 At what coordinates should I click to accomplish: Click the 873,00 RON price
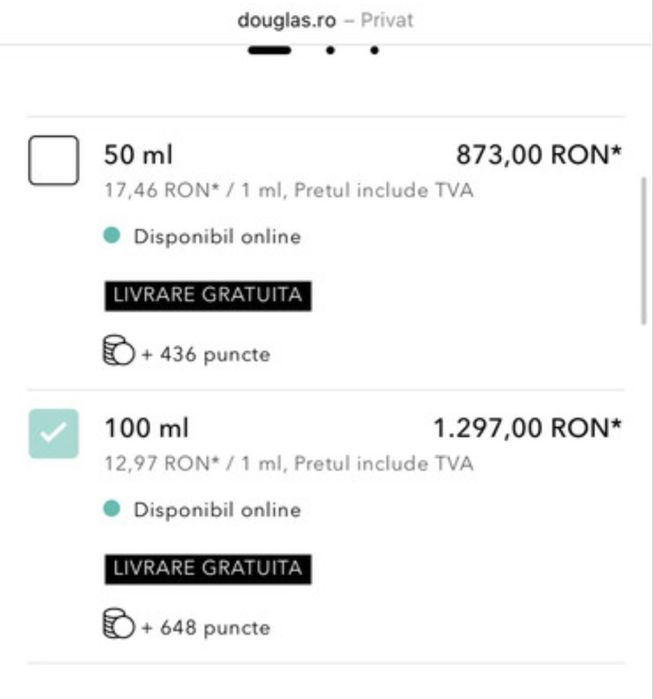click(x=538, y=155)
